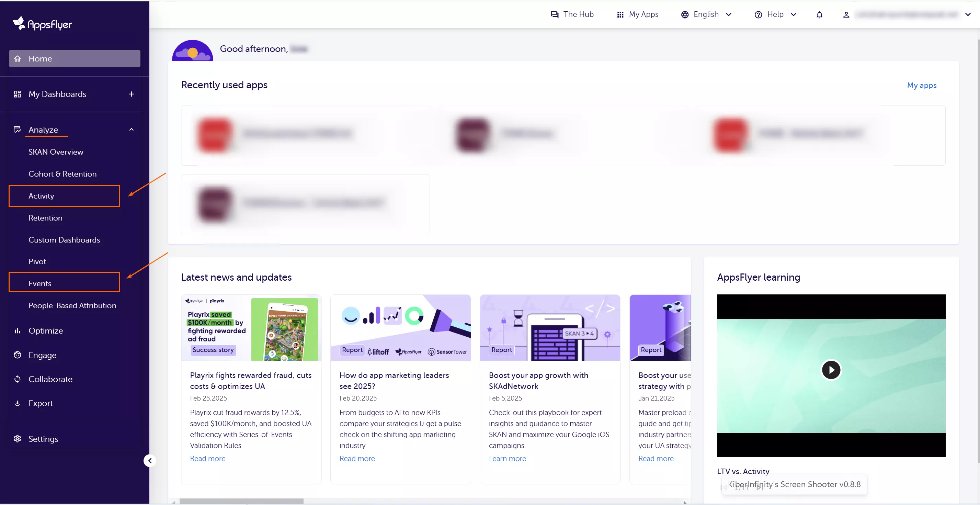Click the user account profile icon

point(846,14)
